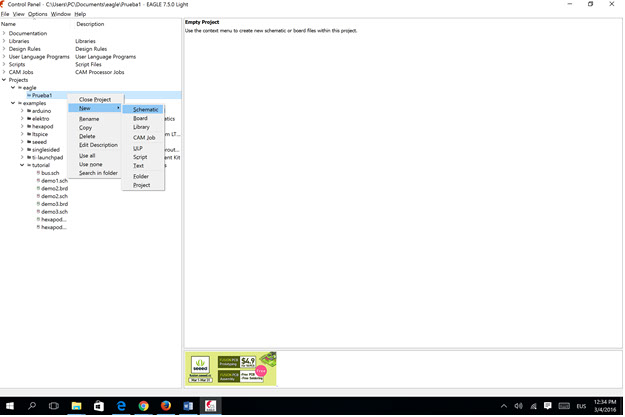625x417 pixels.
Task: Open Task View from the taskbar
Action: (x=54, y=406)
